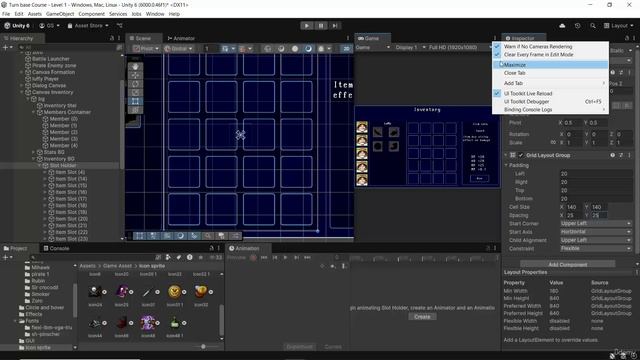Click the Add Component button
Image resolution: width=640 pixels, height=360 pixels.
(x=567, y=264)
